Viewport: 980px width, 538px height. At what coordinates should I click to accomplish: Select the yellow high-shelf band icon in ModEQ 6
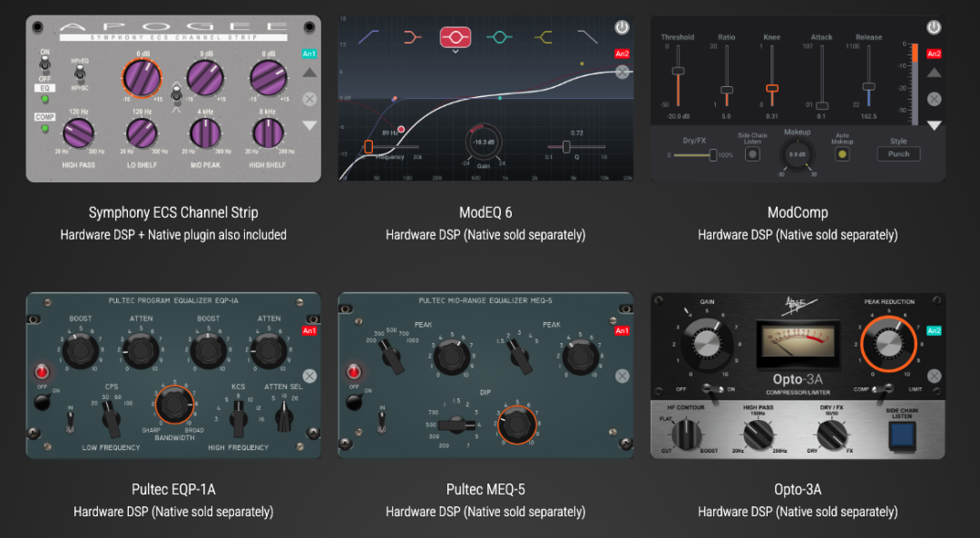tap(544, 37)
